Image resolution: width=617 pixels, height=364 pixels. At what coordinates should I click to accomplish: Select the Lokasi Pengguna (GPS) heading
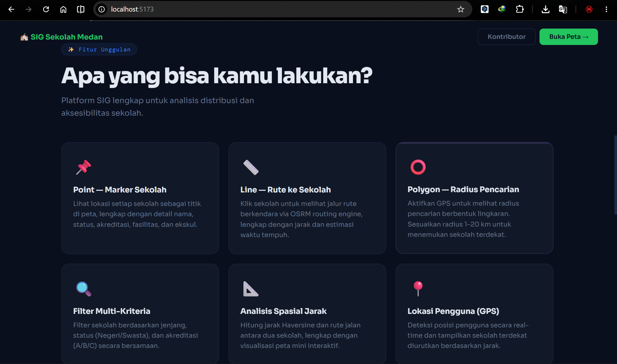point(453,311)
